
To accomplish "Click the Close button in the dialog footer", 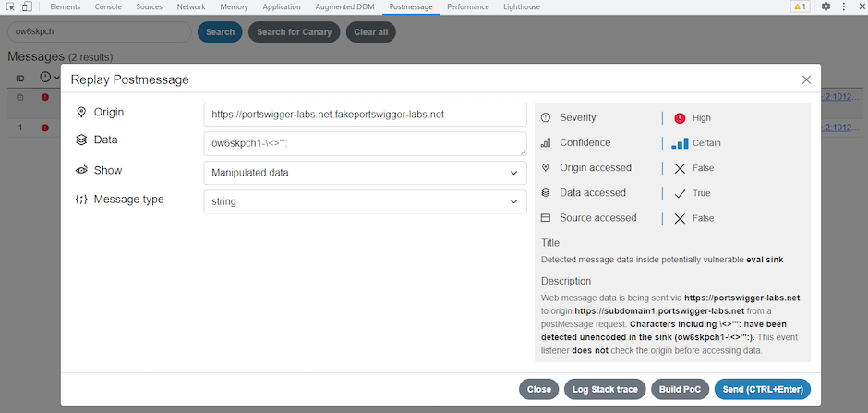I will click(538, 389).
